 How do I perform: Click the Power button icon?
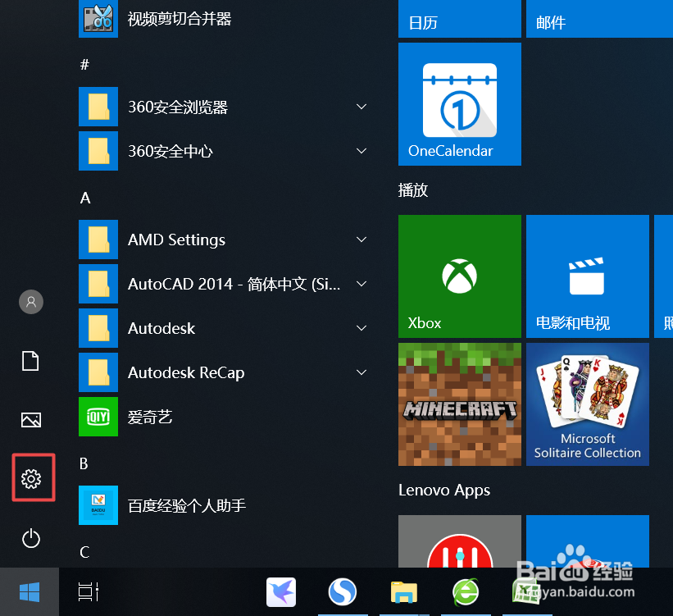(31, 538)
